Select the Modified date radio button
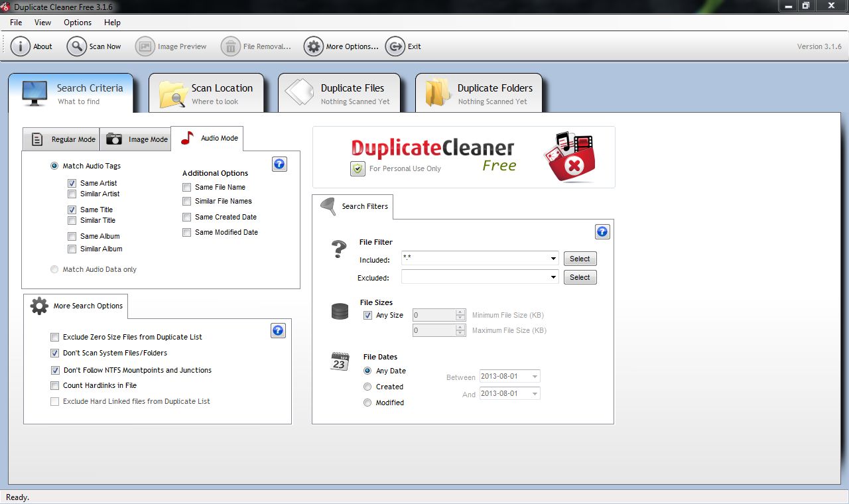Image resolution: width=849 pixels, height=504 pixels. 367,403
